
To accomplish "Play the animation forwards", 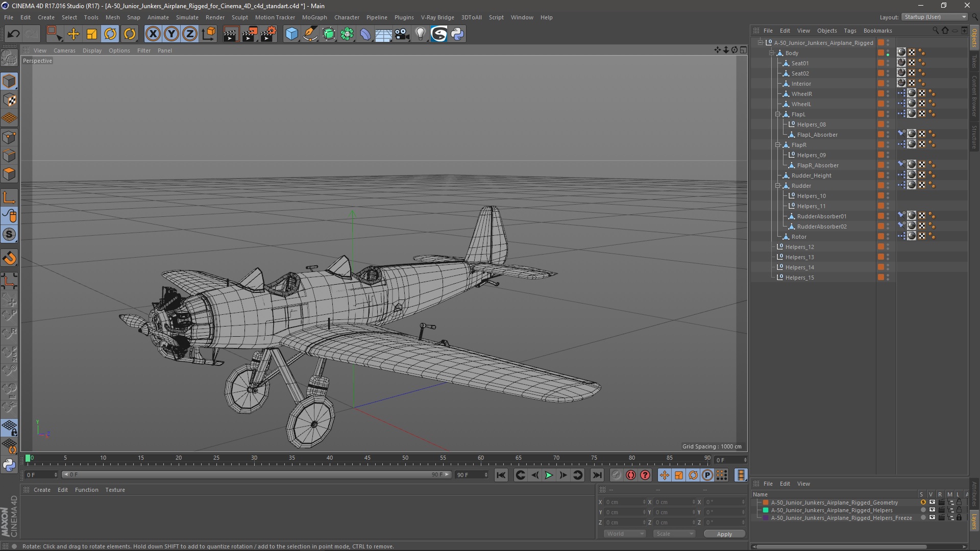I will [549, 475].
